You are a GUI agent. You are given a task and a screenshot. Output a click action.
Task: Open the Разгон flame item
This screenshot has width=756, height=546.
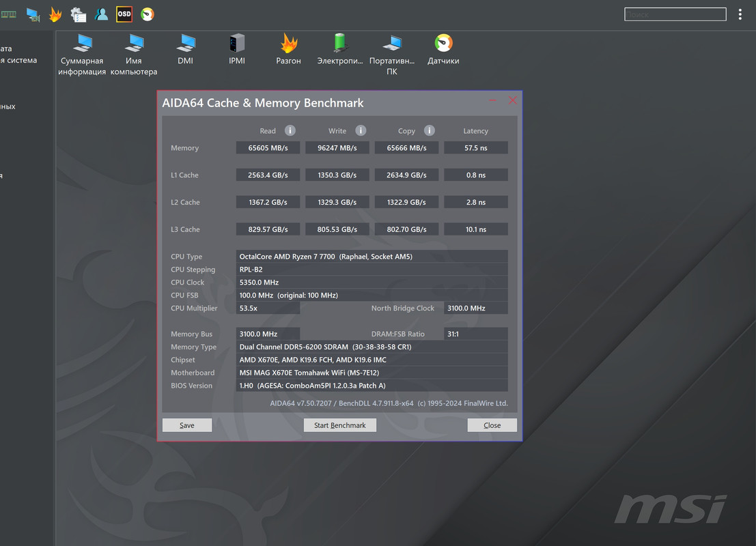point(288,49)
